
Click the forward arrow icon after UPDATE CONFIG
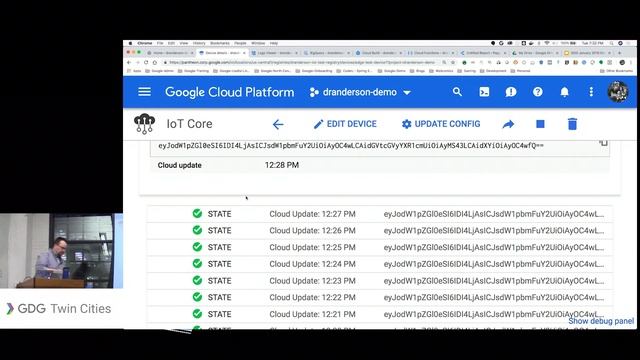tap(508, 124)
